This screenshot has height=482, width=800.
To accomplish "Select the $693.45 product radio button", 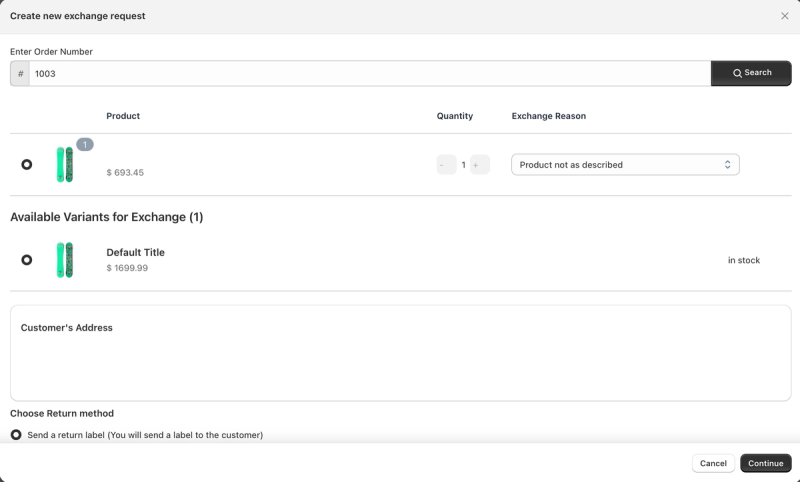I will [27, 164].
